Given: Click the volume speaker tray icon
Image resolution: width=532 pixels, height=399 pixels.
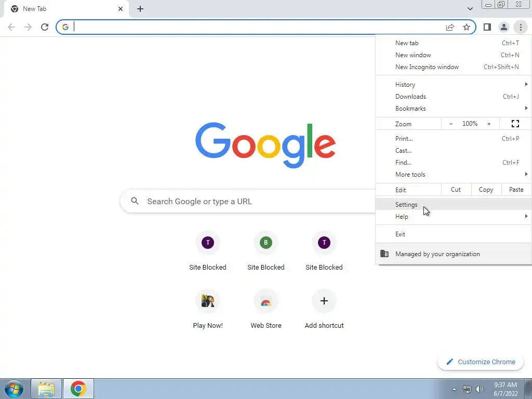Looking at the screenshot, I should point(480,389).
